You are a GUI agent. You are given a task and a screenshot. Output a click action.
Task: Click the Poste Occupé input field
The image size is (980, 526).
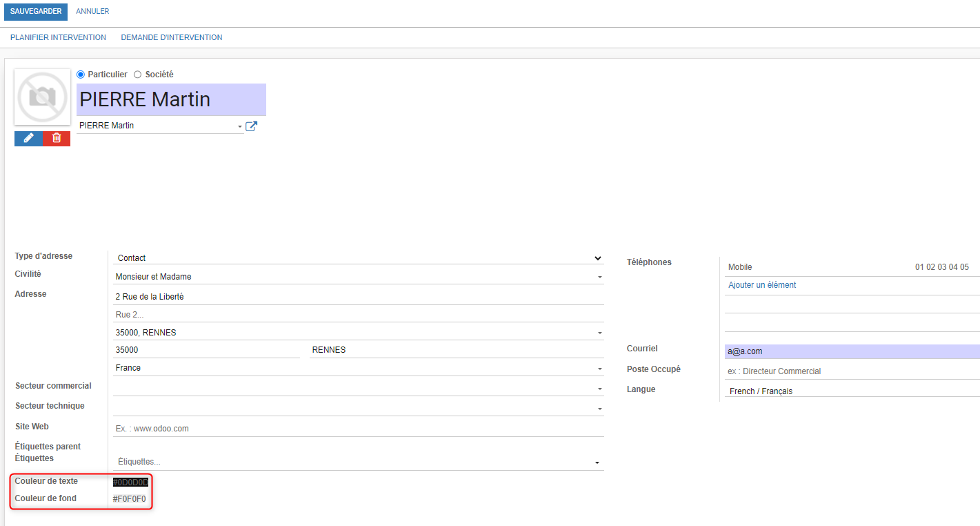coord(852,371)
